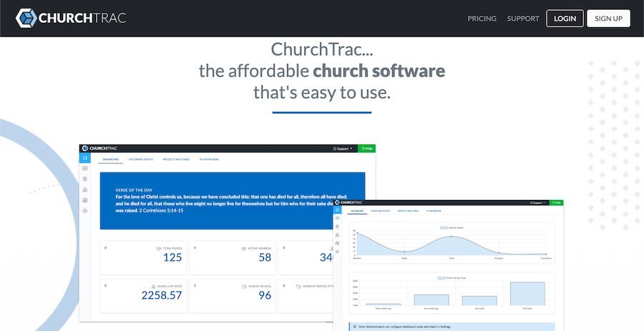Toggle the Recent Giving Totals legend swatch
Image resolution: width=644 pixels, height=331 pixels.
pyautogui.click(x=441, y=278)
